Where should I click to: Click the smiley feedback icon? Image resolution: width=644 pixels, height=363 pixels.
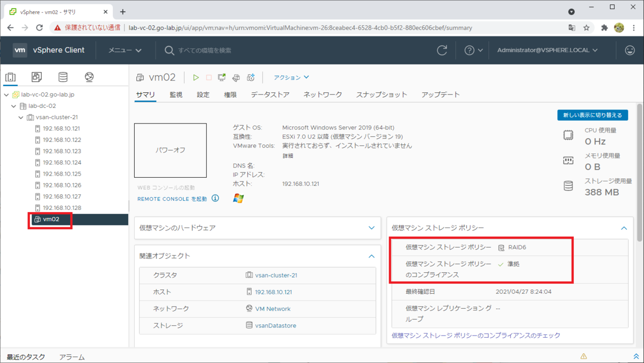[x=630, y=50]
